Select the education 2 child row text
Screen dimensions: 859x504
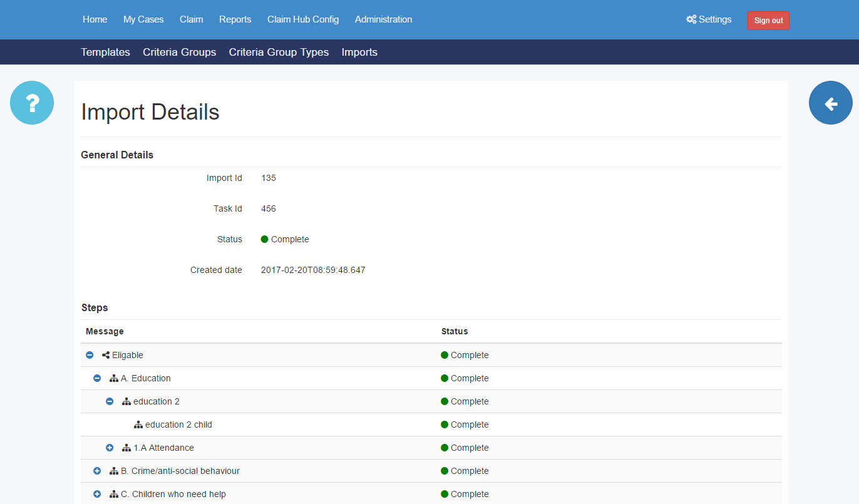click(x=178, y=424)
